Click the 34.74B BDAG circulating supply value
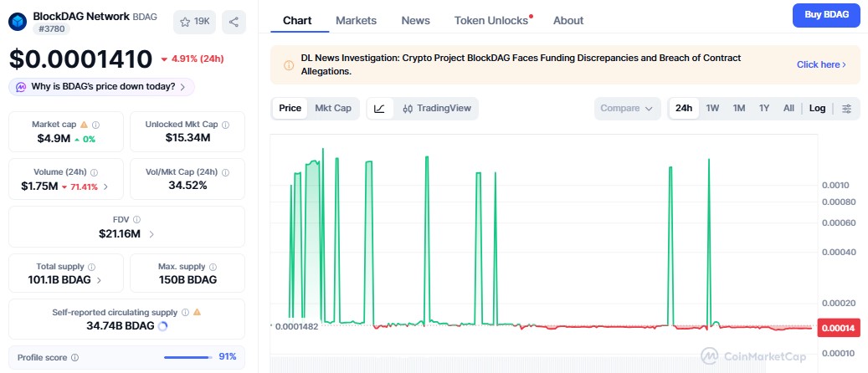This screenshot has width=868, height=373. click(x=121, y=326)
